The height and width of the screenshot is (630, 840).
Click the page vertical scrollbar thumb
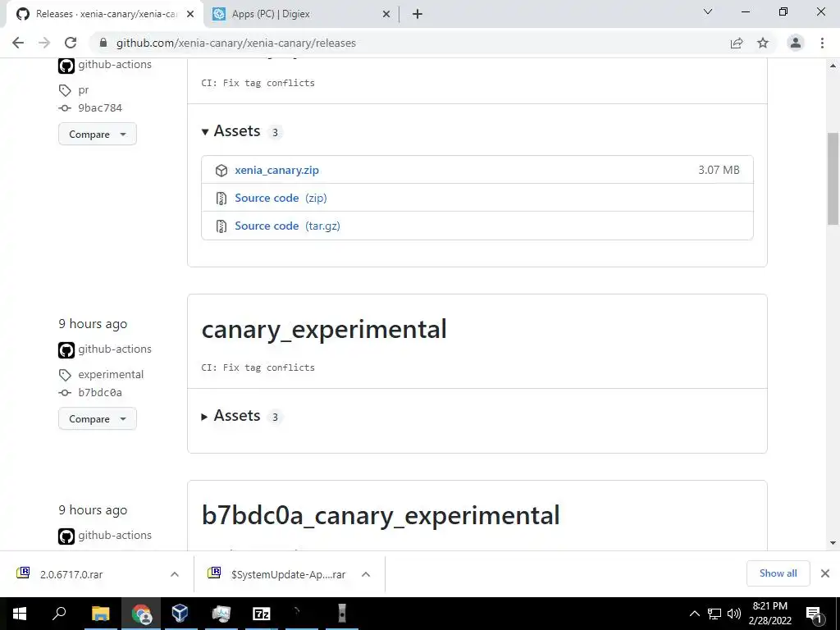[833, 179]
